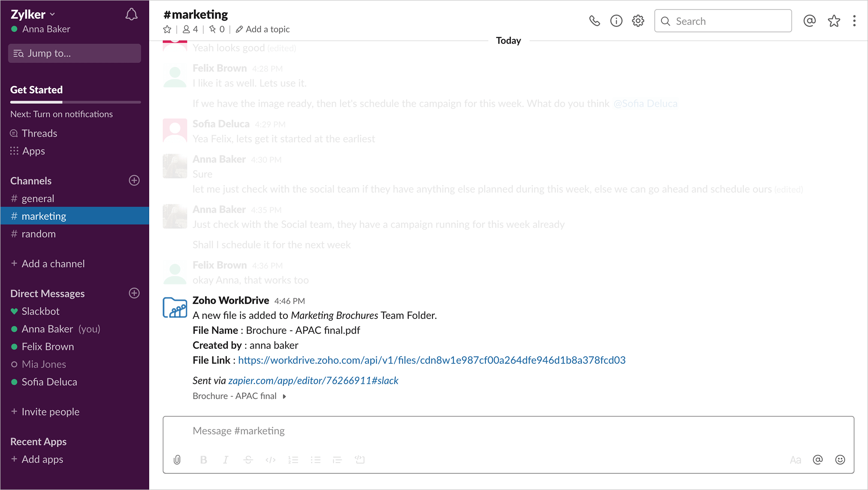View pinned items count

(x=217, y=29)
